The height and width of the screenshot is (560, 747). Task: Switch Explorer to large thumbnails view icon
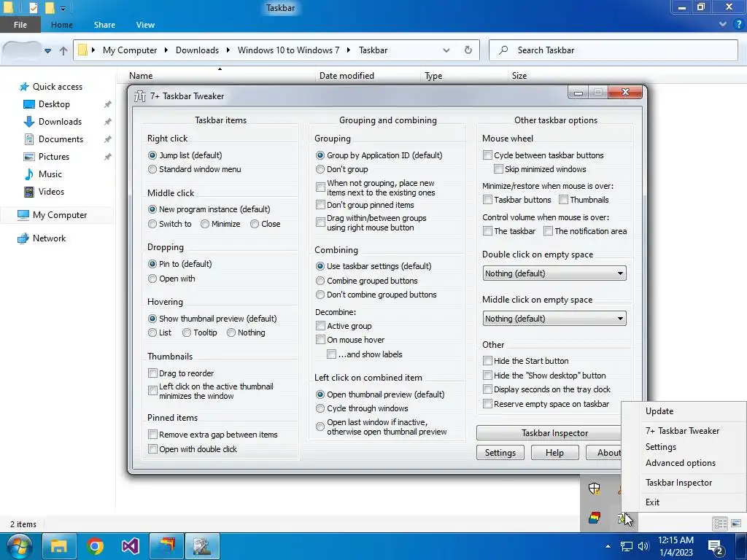(x=736, y=524)
